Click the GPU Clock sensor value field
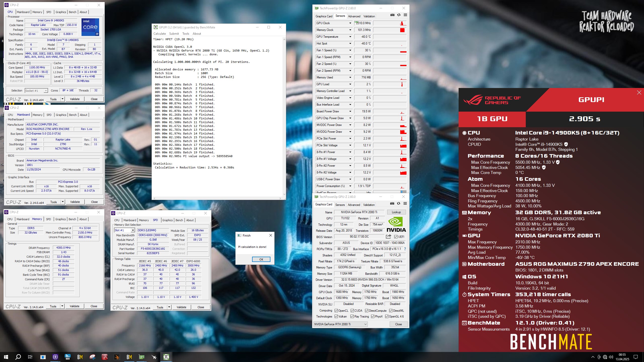This screenshot has width=644, height=362. 363,23
